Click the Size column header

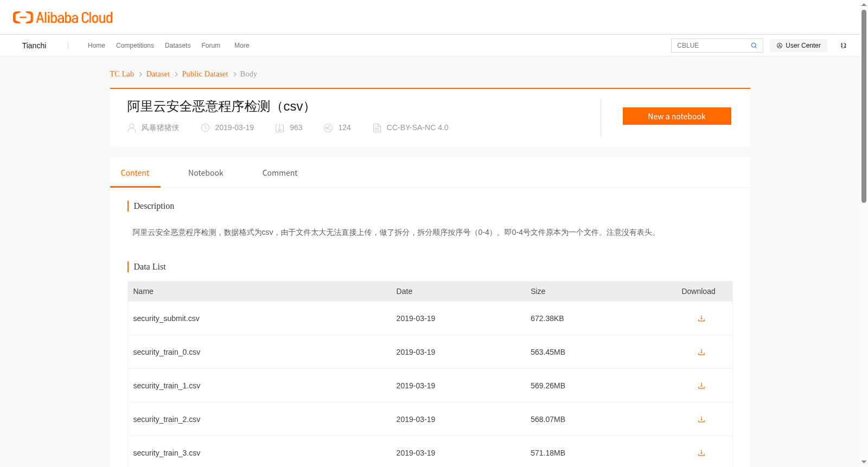point(538,291)
